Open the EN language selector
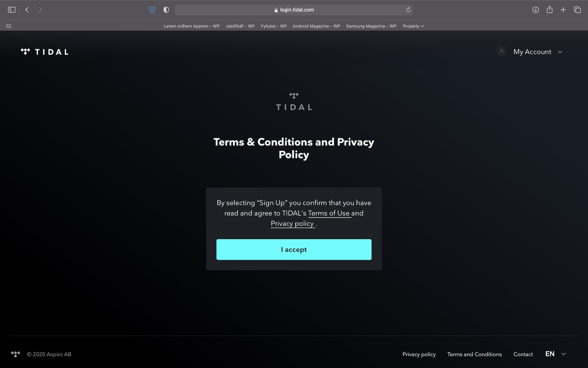Viewport: 588px width, 368px height. (555, 354)
